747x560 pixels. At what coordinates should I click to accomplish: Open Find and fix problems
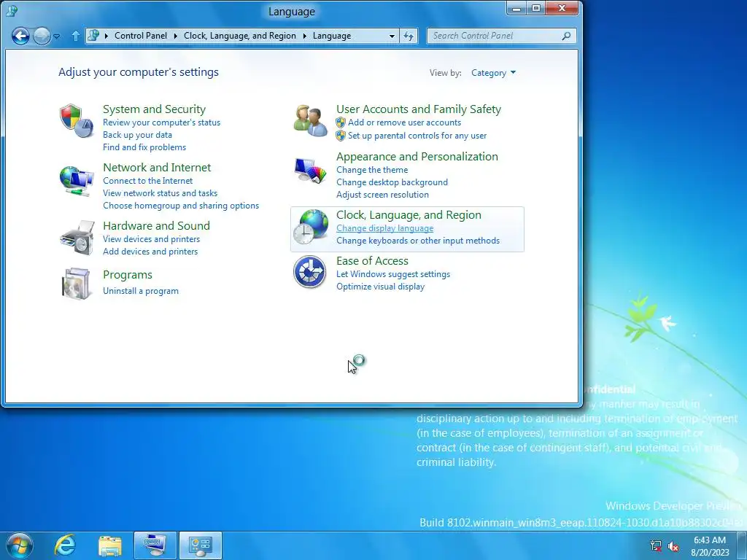144,147
